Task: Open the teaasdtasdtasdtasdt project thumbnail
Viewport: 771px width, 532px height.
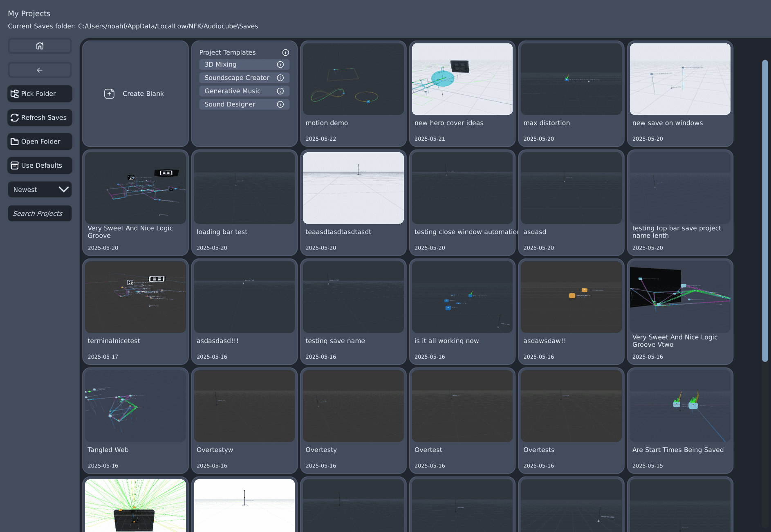Action: click(x=353, y=188)
